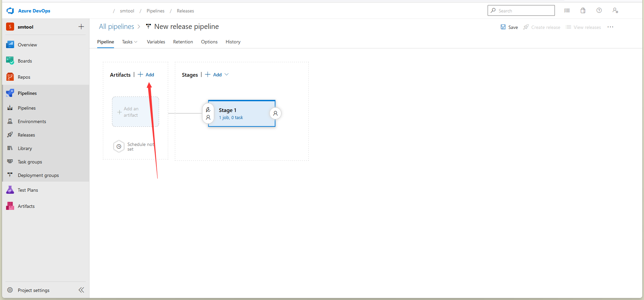
Task: Switch to the Variables tab
Action: coord(156,42)
